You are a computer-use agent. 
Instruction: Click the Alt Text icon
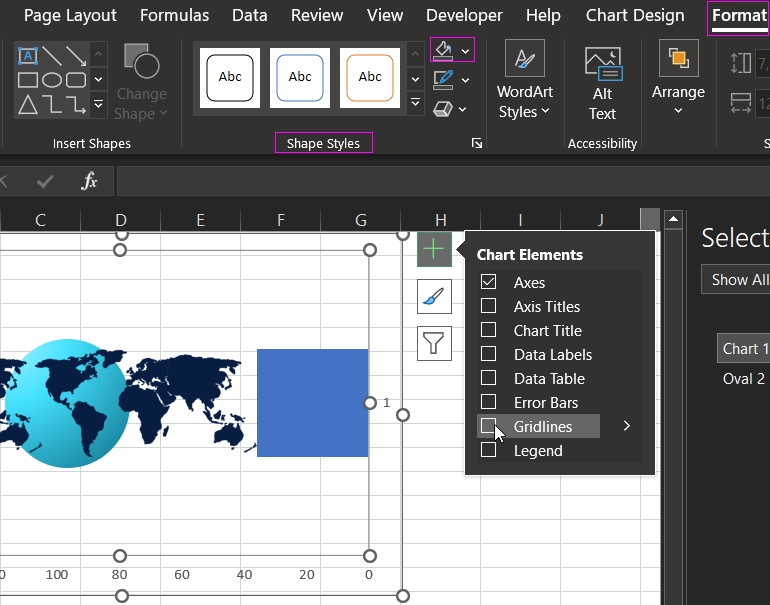602,85
